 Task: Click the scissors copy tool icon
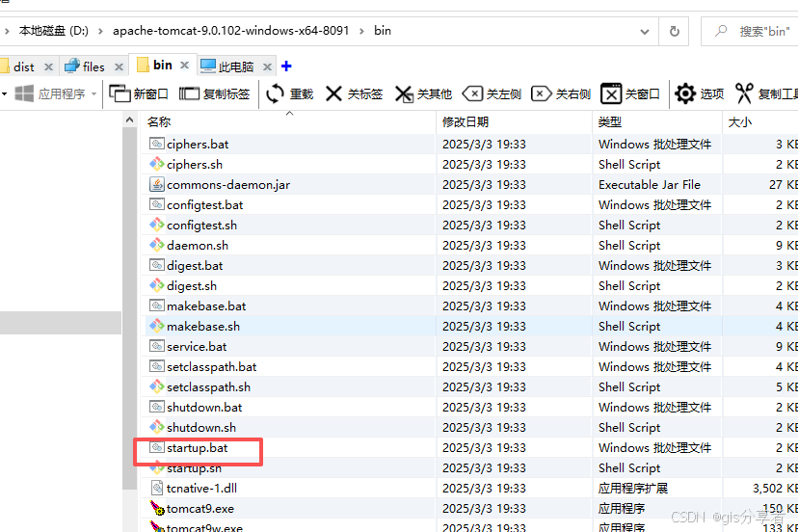(743, 93)
